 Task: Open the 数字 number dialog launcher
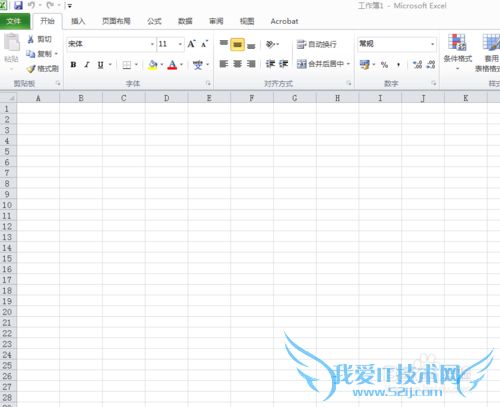coord(434,83)
